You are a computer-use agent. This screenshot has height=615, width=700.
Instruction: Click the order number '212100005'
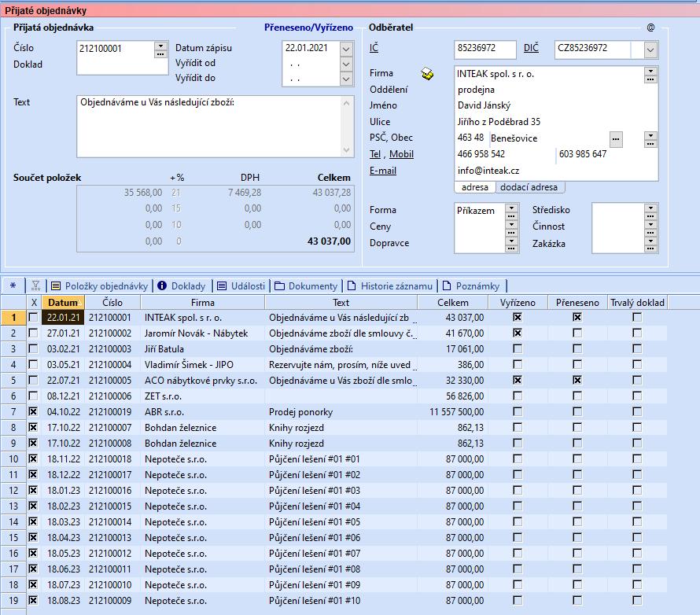[x=110, y=381]
